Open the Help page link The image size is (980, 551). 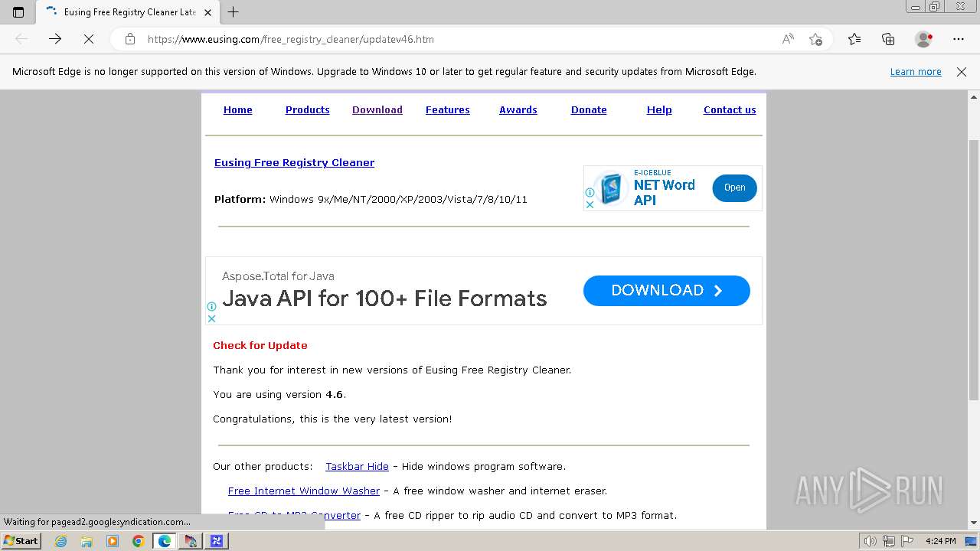point(659,110)
